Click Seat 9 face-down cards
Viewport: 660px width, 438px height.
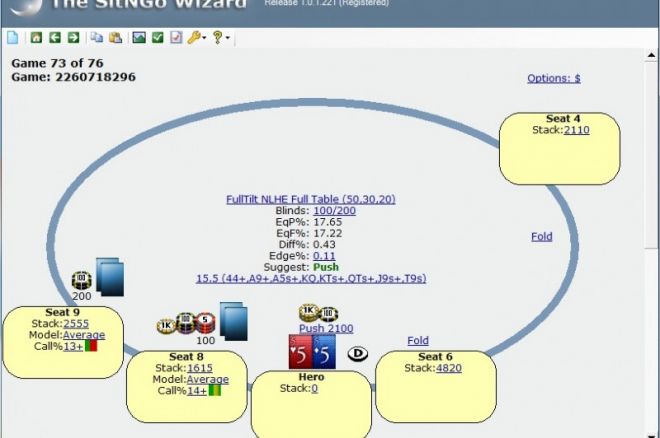pyautogui.click(x=110, y=277)
